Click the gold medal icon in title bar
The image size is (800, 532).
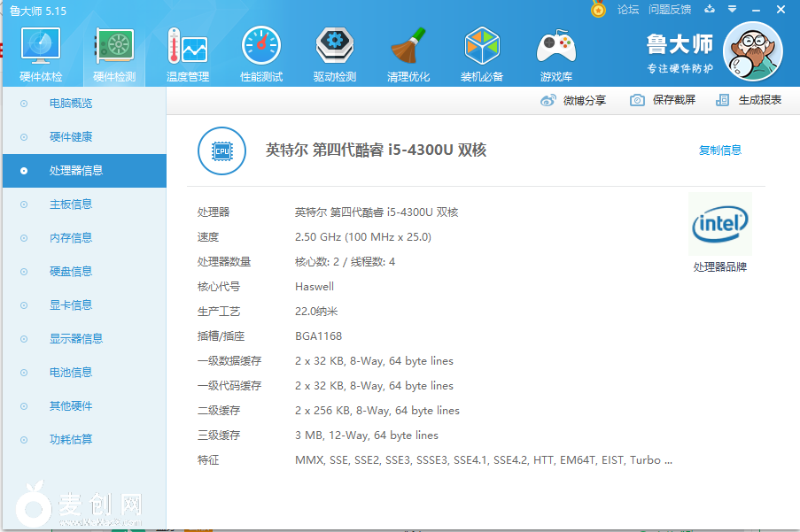pos(599,10)
